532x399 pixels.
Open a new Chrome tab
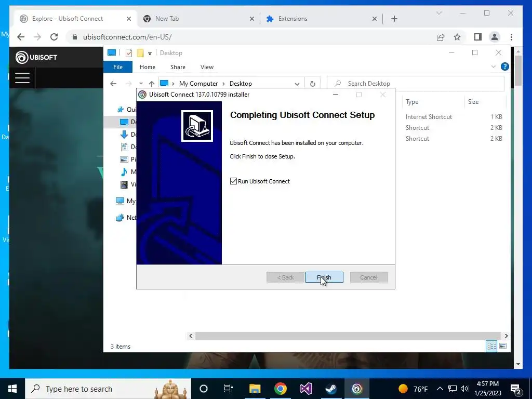coord(394,19)
